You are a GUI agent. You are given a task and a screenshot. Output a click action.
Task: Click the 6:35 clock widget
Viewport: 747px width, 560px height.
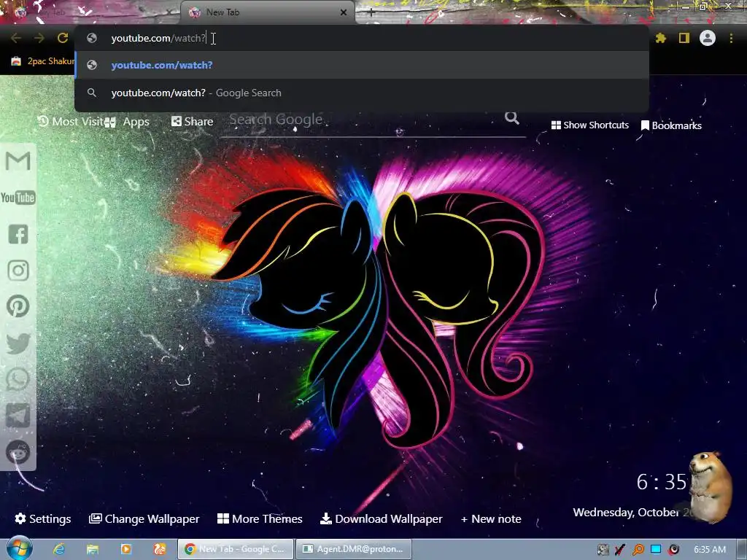click(x=661, y=482)
